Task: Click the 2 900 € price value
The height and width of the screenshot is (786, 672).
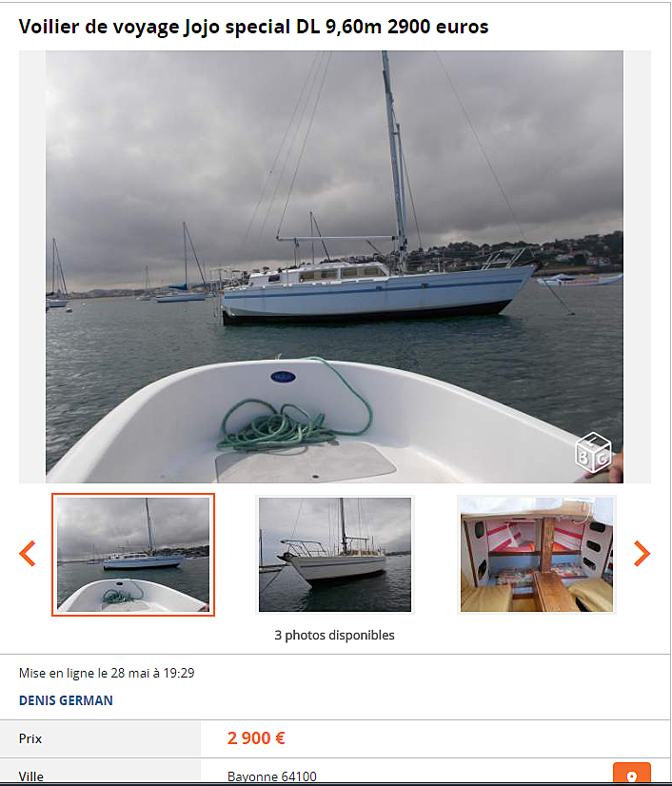Action: [256, 737]
